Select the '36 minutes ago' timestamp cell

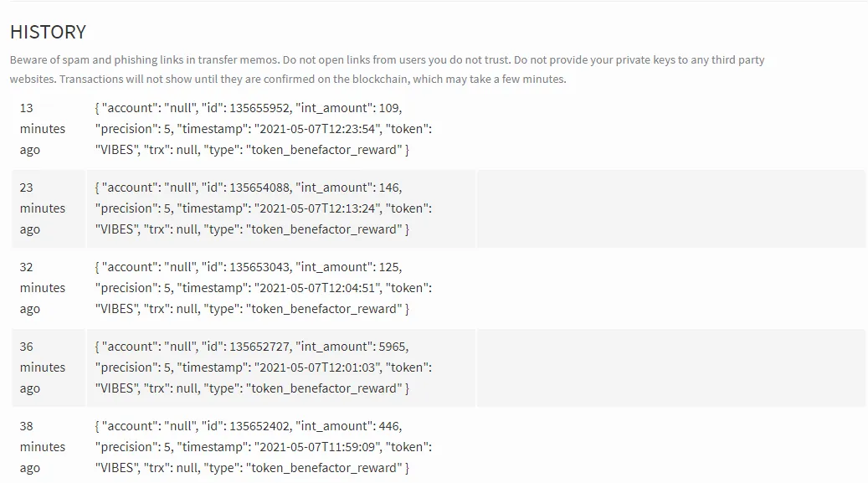click(49, 367)
